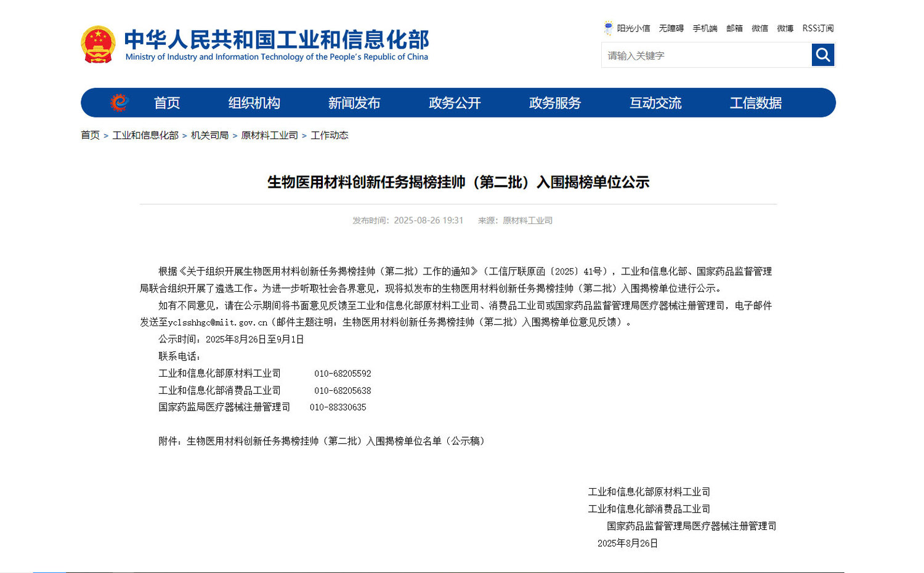Go to 工业和信息化部 in the breadcrumb
Screen dimensions: 924x573
pos(145,135)
